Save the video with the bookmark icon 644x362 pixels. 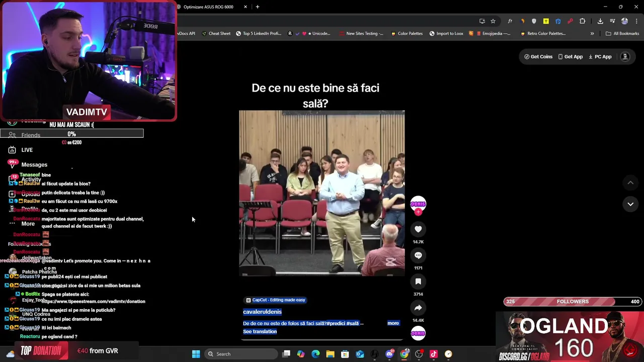coord(418,282)
